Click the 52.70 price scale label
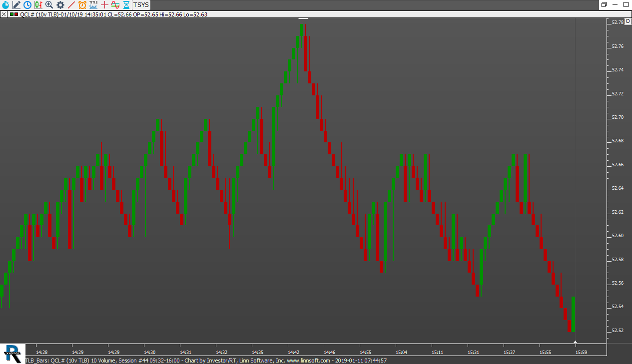632x364 pixels. click(618, 117)
